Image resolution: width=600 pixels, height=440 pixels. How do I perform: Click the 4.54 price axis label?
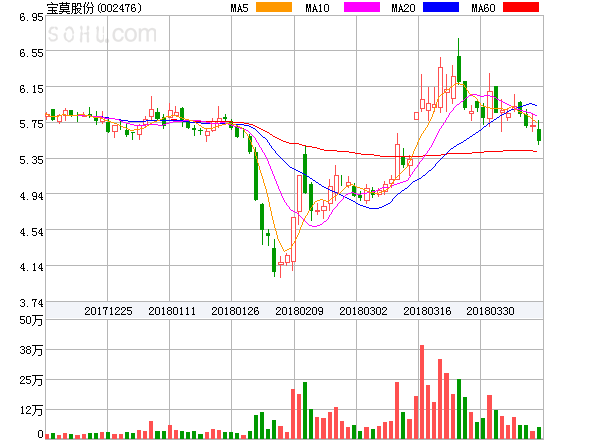point(31,232)
